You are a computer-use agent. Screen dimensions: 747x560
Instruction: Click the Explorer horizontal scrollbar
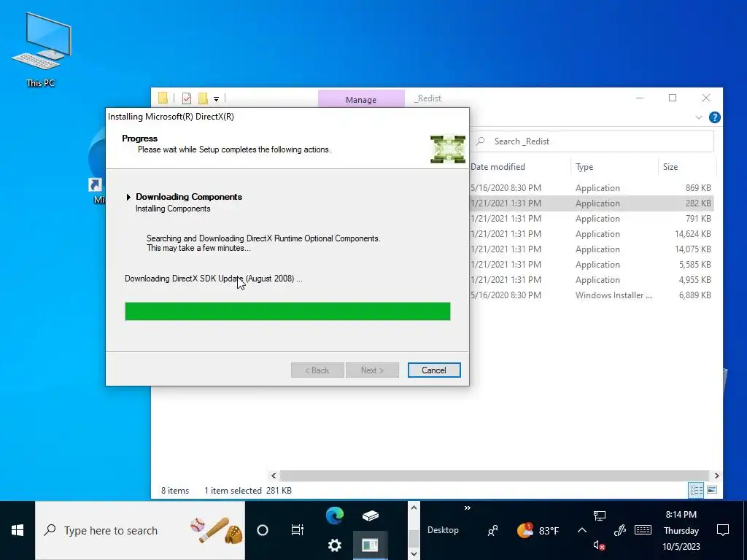coord(495,475)
